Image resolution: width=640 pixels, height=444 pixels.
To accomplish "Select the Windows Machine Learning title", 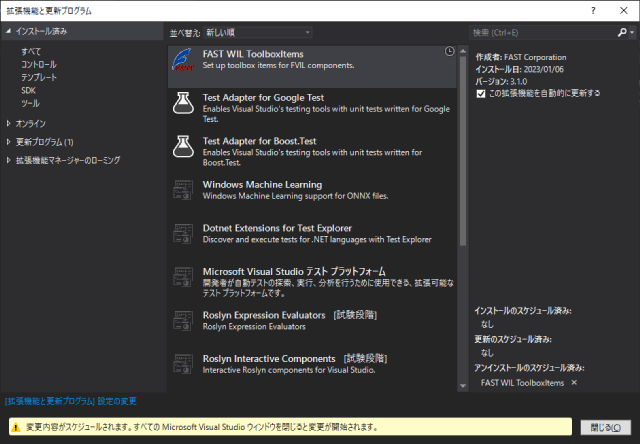I will (x=262, y=185).
